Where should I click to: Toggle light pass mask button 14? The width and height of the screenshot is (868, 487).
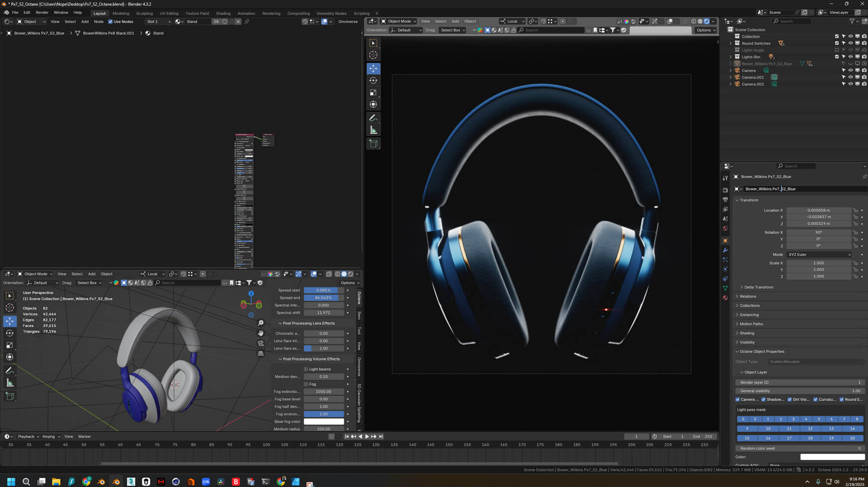(x=853, y=429)
